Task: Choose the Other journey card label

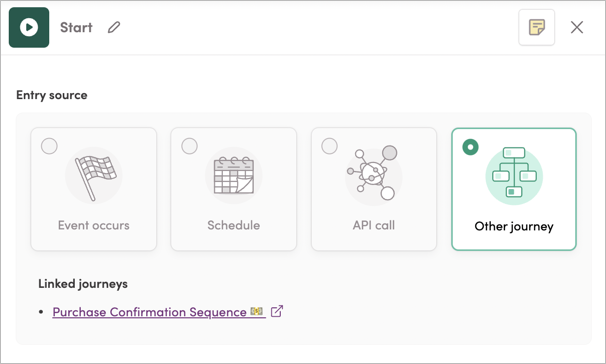Action: pos(514,226)
